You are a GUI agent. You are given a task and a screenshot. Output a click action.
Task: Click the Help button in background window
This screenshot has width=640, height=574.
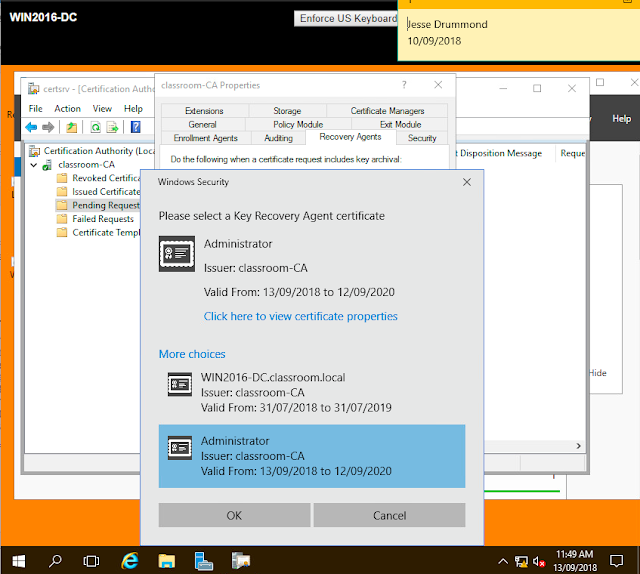point(621,119)
